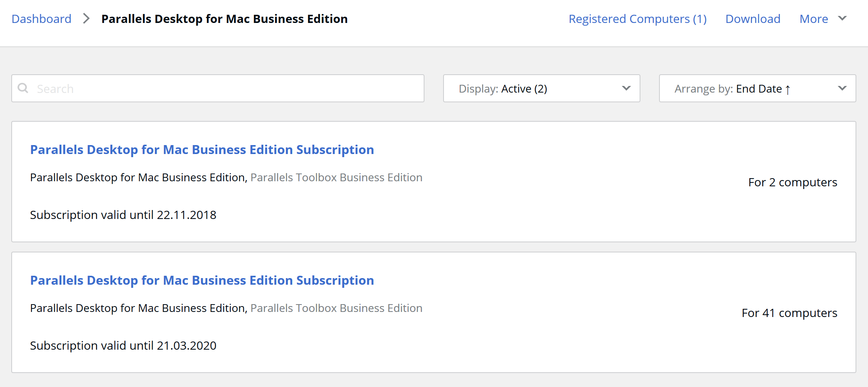Open the Registered Computers (1) page
Image resolution: width=868 pixels, height=387 pixels.
(637, 19)
